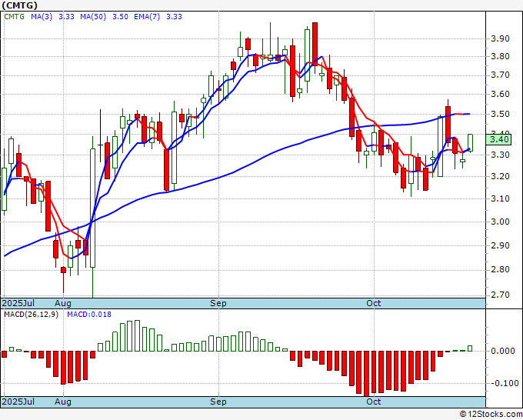
Task: Select the MA(50) legend label
Action: 93,17
